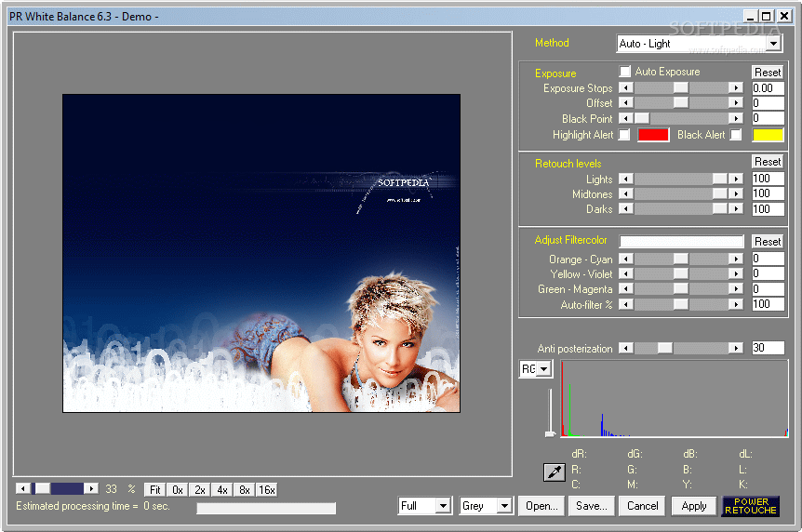Screen dimensions: 802x532
Task: Increase Black Point with right arrow
Action: 736,118
